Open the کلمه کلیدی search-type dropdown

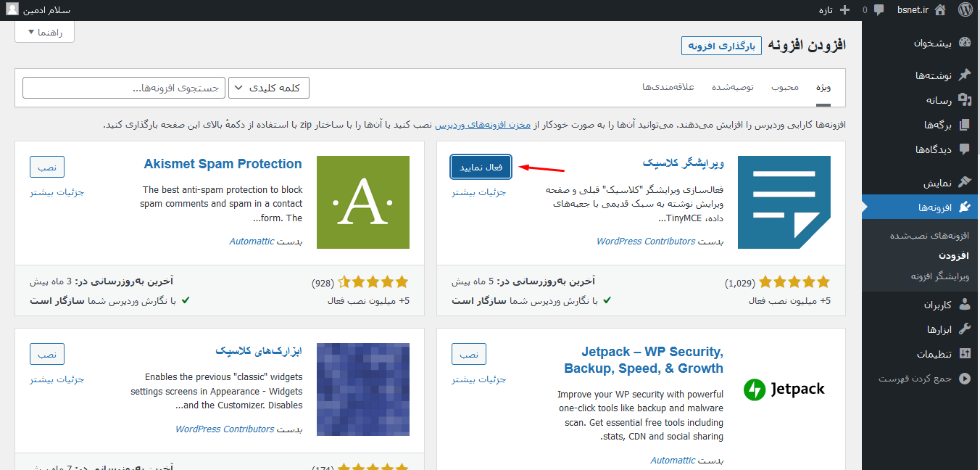click(x=269, y=88)
